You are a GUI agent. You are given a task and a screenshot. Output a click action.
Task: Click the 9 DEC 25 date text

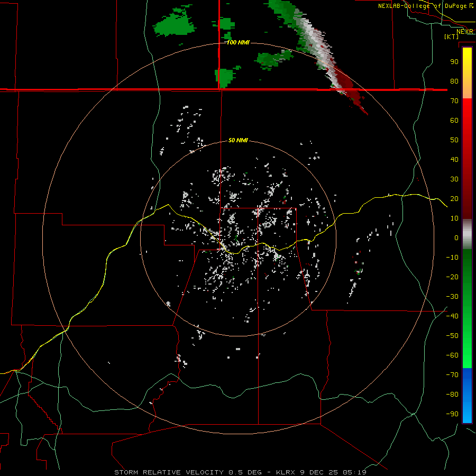click(321, 472)
